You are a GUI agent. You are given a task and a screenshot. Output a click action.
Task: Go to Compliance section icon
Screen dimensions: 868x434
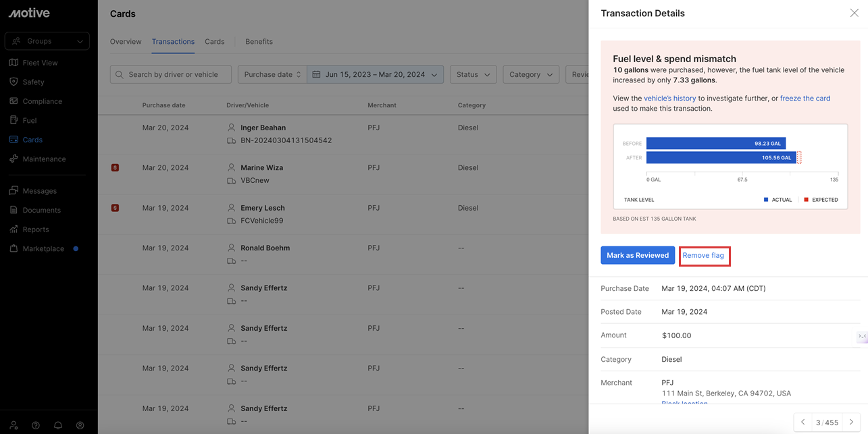pyautogui.click(x=14, y=101)
